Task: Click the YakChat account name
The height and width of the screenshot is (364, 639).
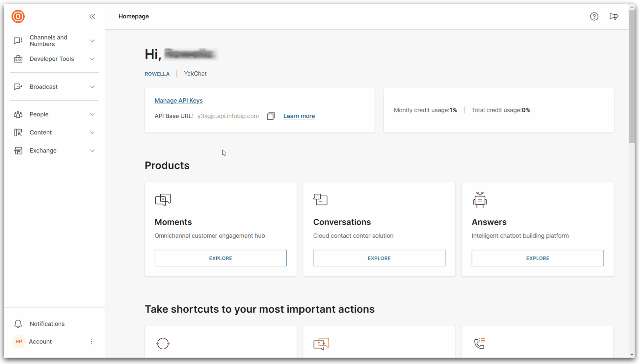Action: tap(195, 74)
